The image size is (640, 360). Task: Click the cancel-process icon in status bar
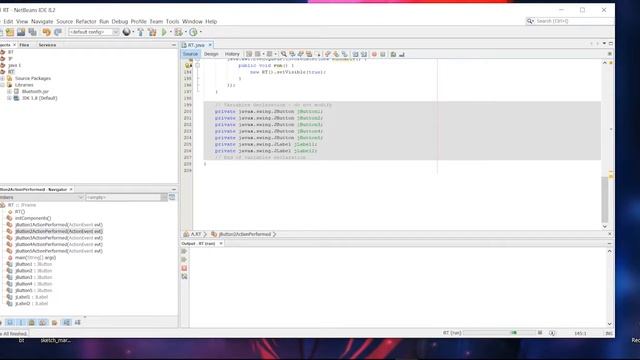pyautogui.click(x=540, y=333)
